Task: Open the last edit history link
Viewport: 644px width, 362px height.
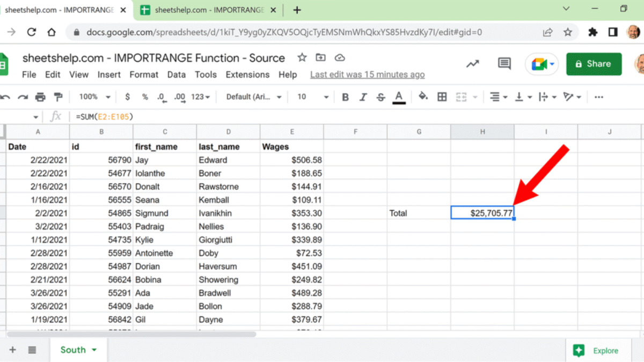Action: click(x=367, y=75)
